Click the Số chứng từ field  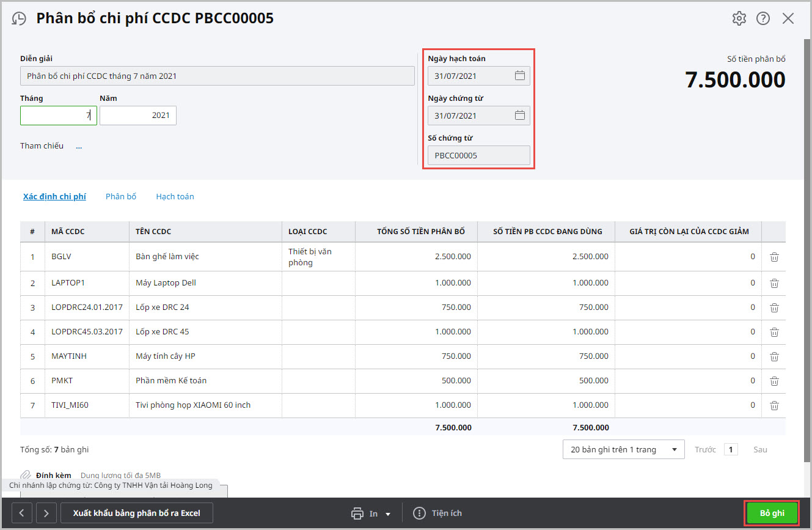(479, 155)
